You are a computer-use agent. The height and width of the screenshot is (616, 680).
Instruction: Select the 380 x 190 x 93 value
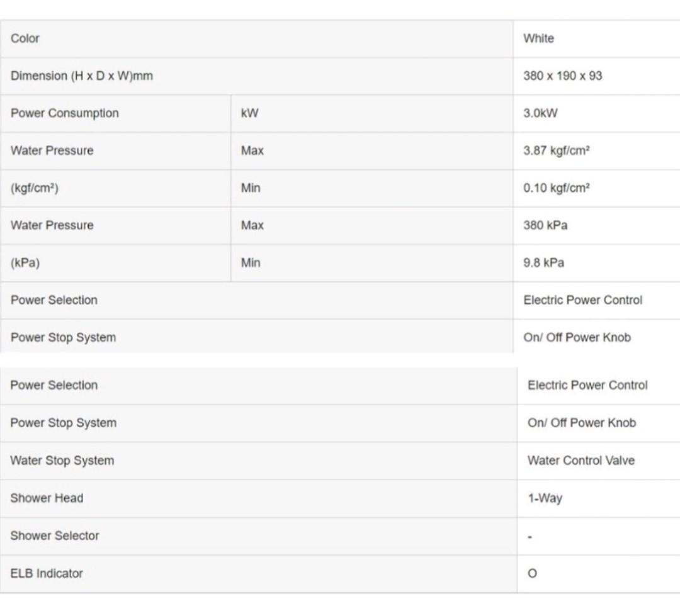tap(562, 76)
